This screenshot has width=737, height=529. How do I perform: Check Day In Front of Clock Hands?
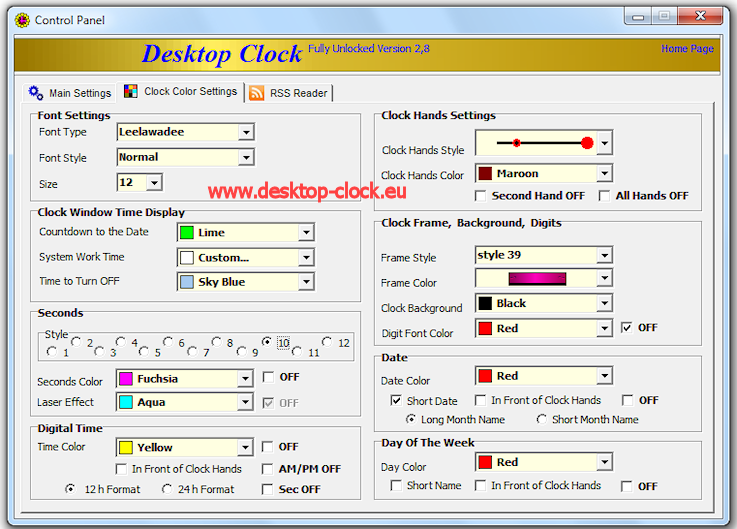(480, 485)
